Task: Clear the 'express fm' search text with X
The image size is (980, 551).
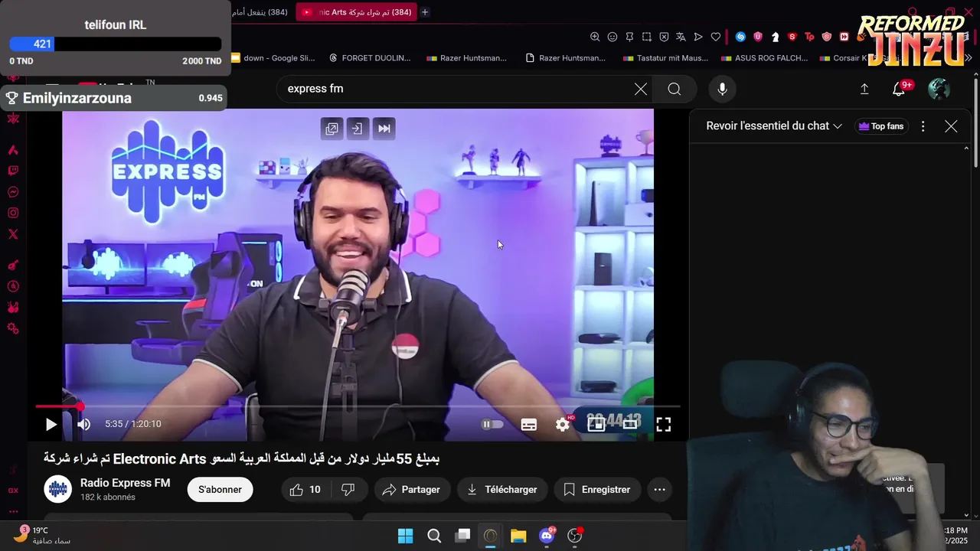Action: [x=641, y=90]
